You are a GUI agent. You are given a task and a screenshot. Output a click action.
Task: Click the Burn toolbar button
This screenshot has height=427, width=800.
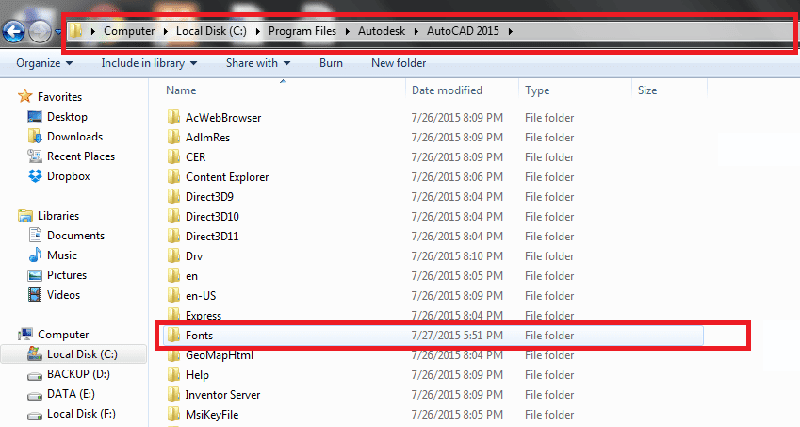pyautogui.click(x=331, y=63)
